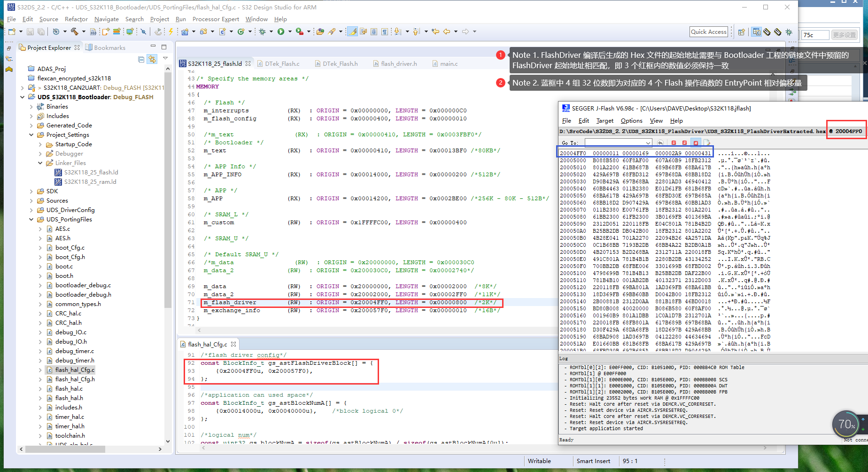868x472 pixels.
Task: Collapse the Project_Settings folder
Action: click(31, 135)
